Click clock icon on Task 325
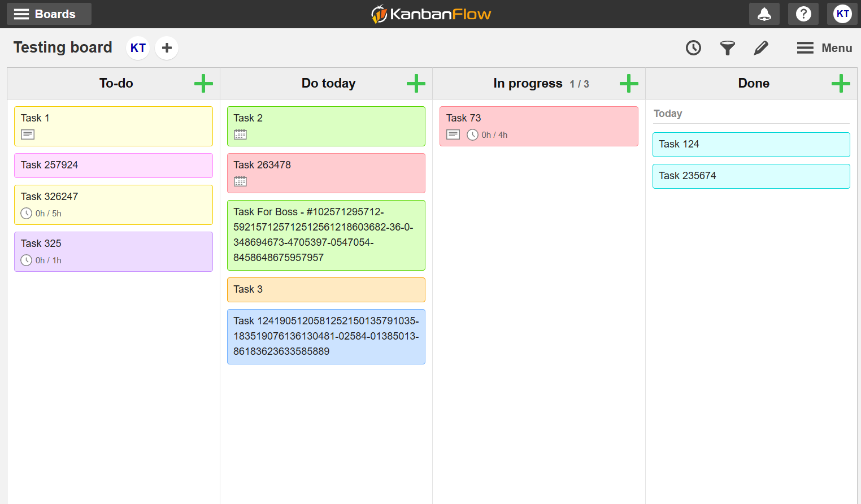The width and height of the screenshot is (861, 504). tap(27, 260)
